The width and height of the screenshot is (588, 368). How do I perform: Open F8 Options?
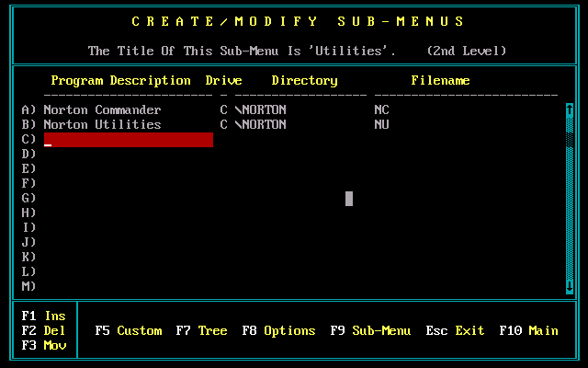[278, 330]
